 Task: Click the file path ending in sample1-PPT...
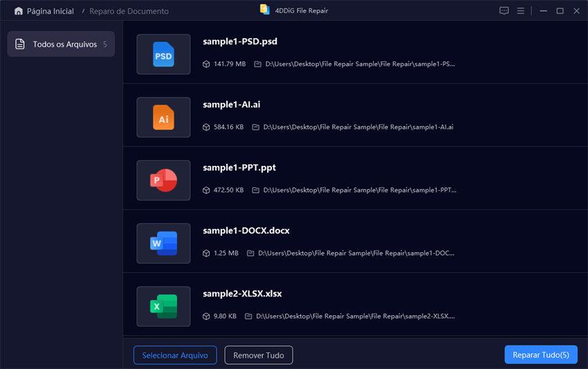point(360,190)
